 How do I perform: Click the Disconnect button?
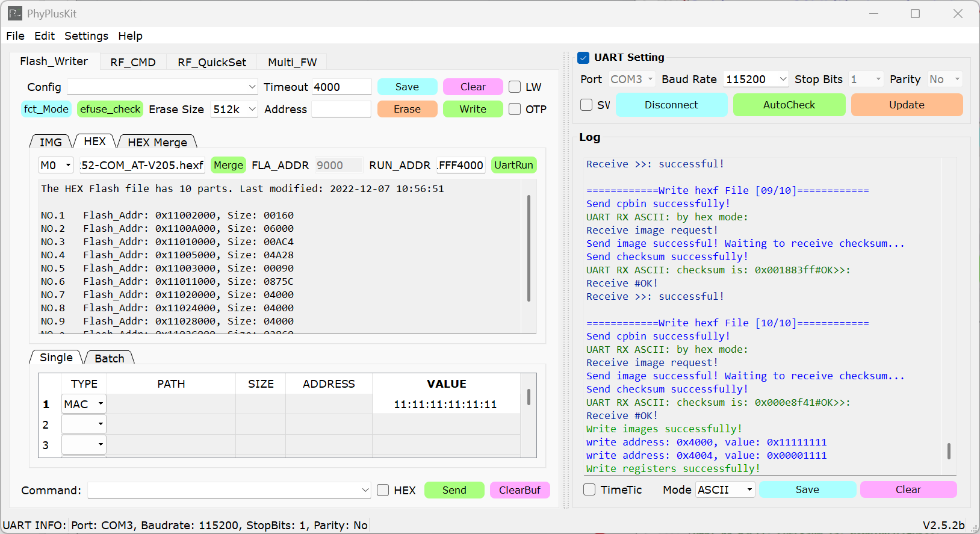[x=672, y=105]
